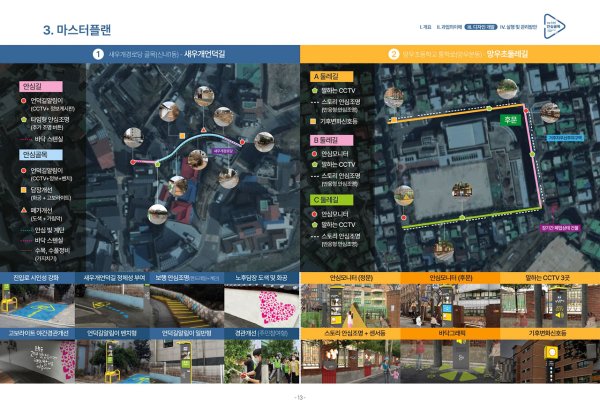Click the 기후변화신호등 caption above the traffic light photo

click(549, 333)
